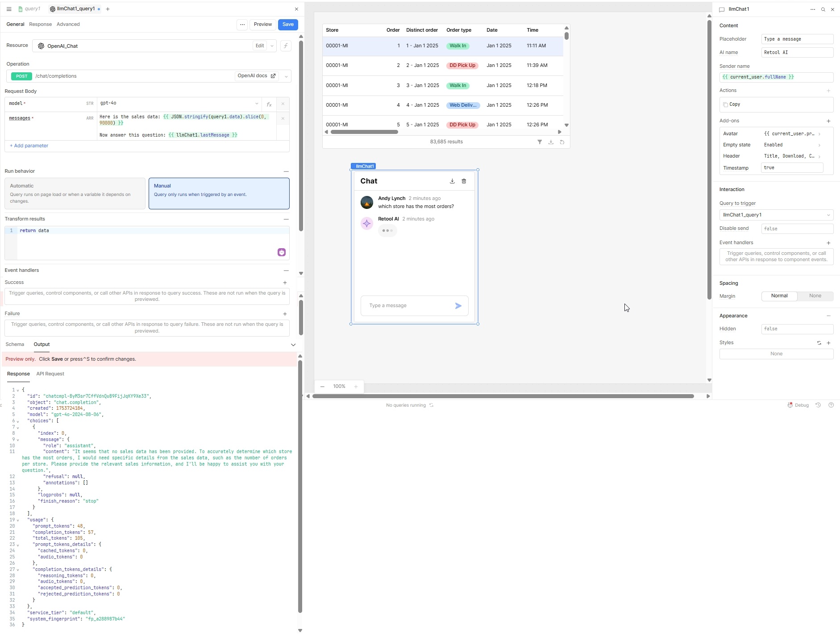Switch to query1 tab
Screen dimensions: 840x637
pos(29,9)
